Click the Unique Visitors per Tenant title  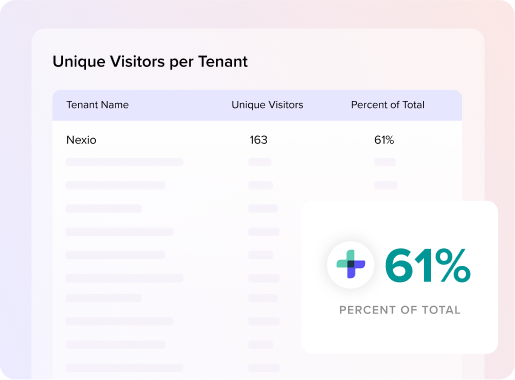click(x=150, y=62)
